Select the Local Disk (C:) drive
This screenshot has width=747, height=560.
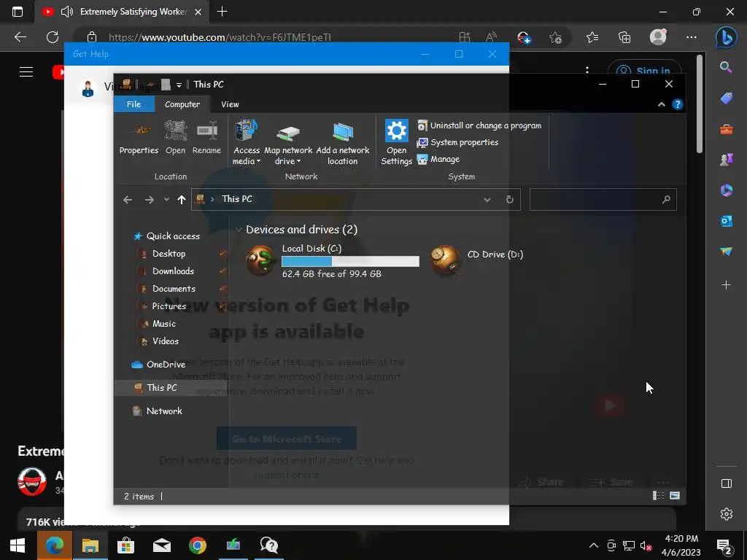333,260
